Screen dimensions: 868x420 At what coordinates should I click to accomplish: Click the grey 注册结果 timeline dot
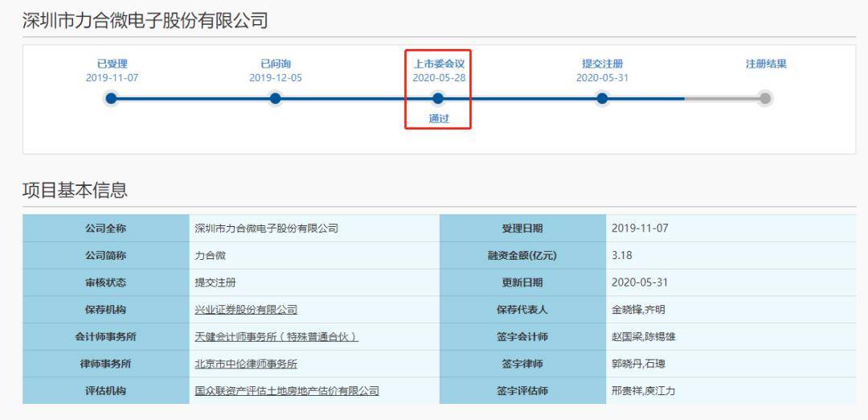point(765,99)
